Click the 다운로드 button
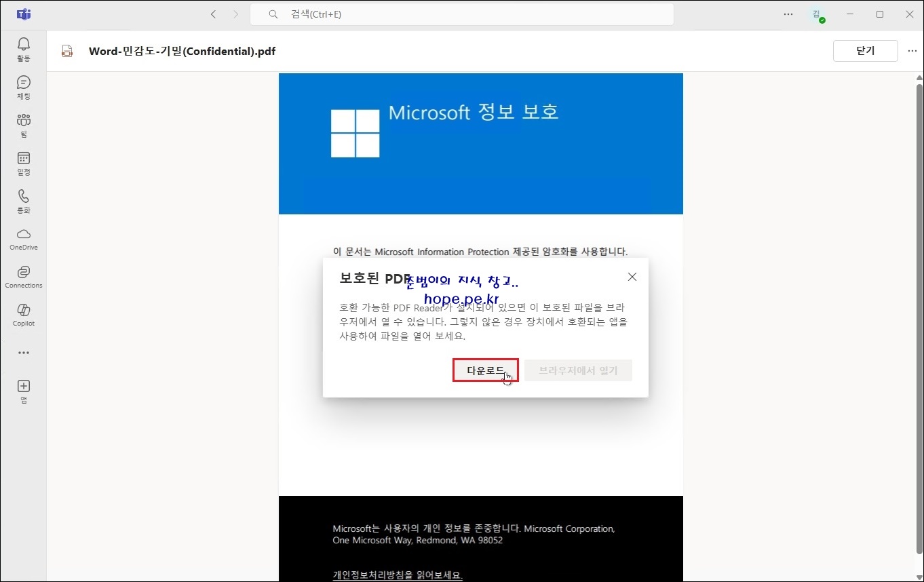Screen dimensions: 924x582 486,370
